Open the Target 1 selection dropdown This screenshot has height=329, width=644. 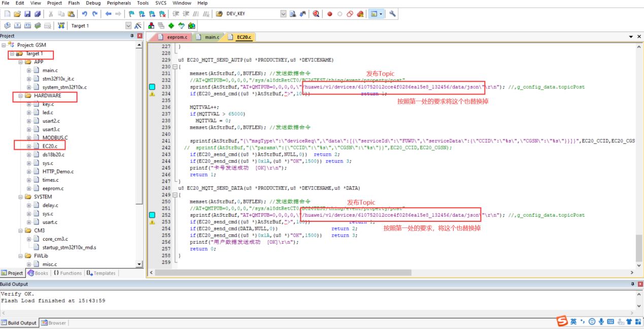(x=128, y=25)
